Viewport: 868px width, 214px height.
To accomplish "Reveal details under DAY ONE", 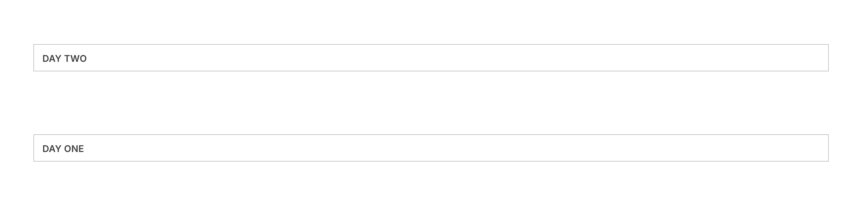I will [x=431, y=148].
